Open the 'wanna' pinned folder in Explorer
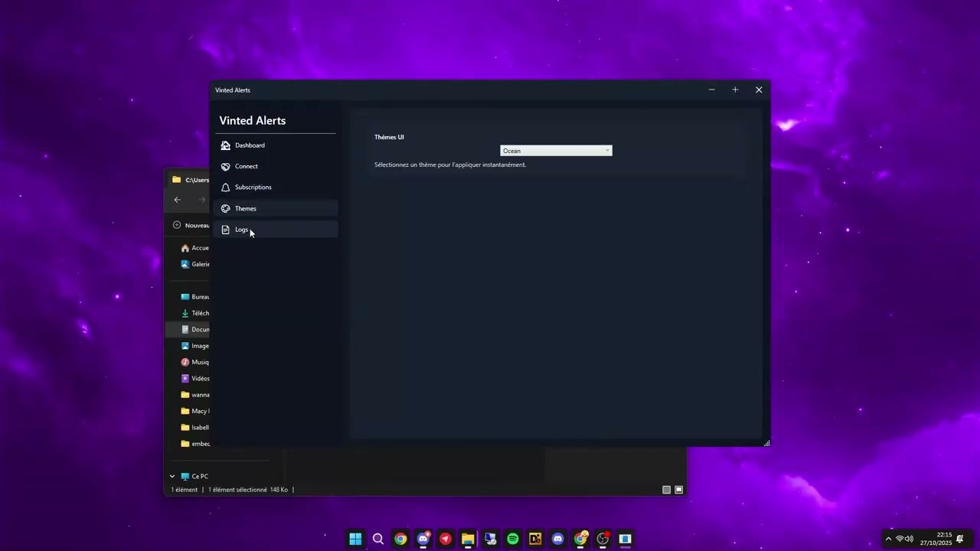Viewport: 980px width, 551px height. tap(194, 395)
